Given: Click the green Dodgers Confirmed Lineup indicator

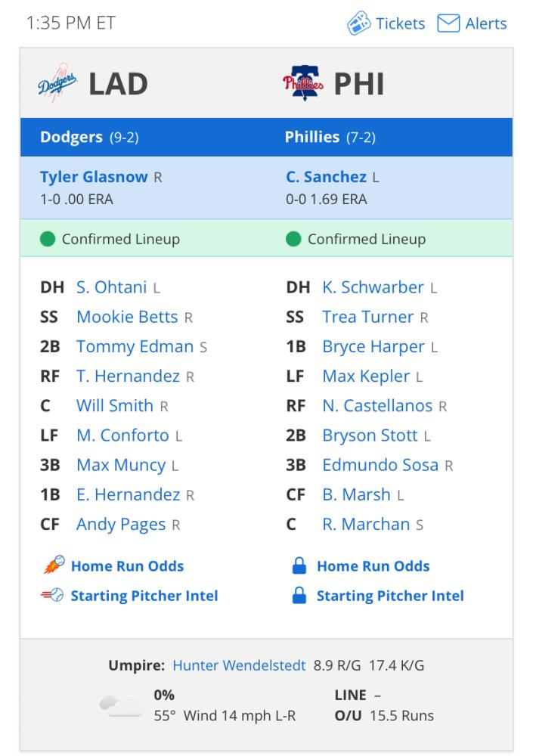Looking at the screenshot, I should 48,239.
